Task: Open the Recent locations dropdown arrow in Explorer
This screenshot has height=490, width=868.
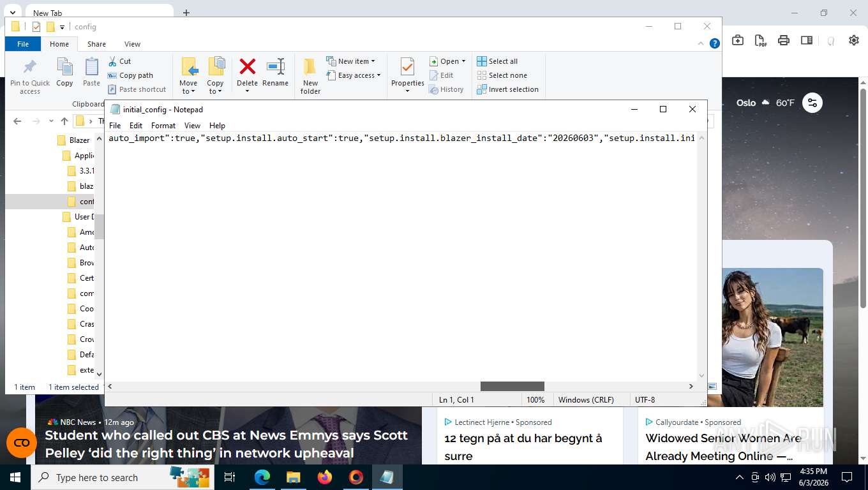Action: (x=50, y=121)
